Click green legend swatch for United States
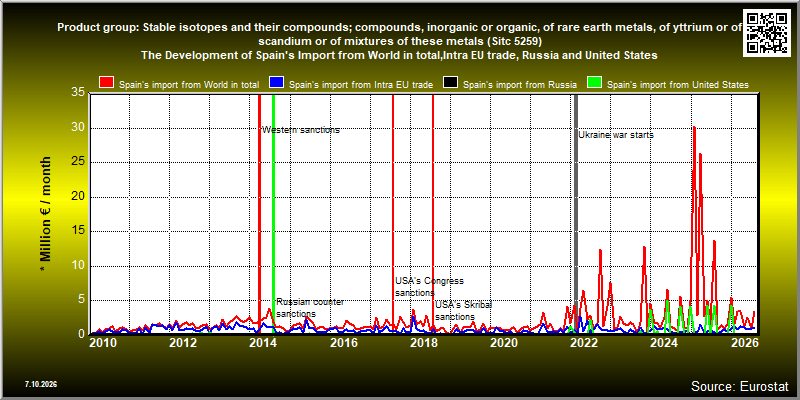The height and width of the screenshot is (400, 800). (594, 84)
